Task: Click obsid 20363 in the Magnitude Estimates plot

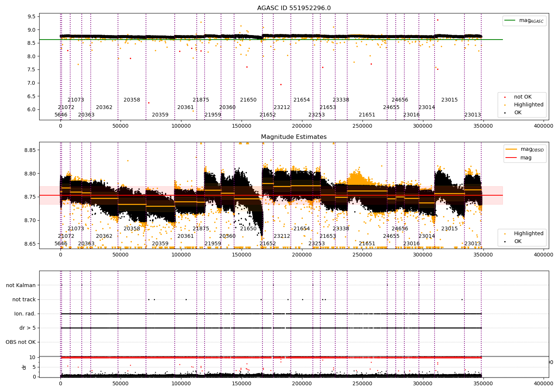Action: tap(86, 243)
